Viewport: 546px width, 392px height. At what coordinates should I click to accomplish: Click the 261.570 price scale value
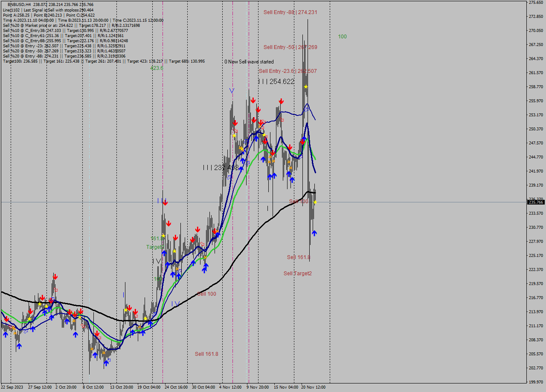point(536,73)
